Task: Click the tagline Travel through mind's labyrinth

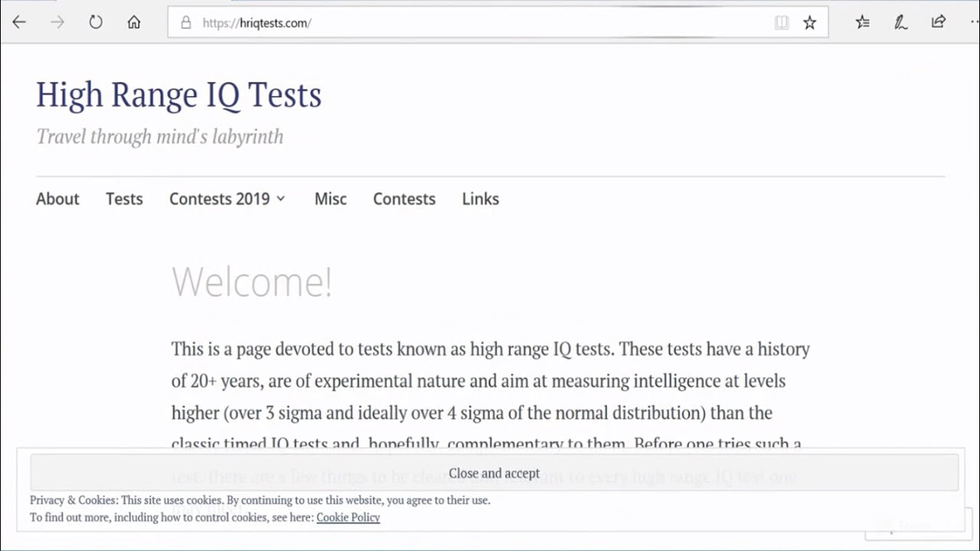Action: point(160,137)
